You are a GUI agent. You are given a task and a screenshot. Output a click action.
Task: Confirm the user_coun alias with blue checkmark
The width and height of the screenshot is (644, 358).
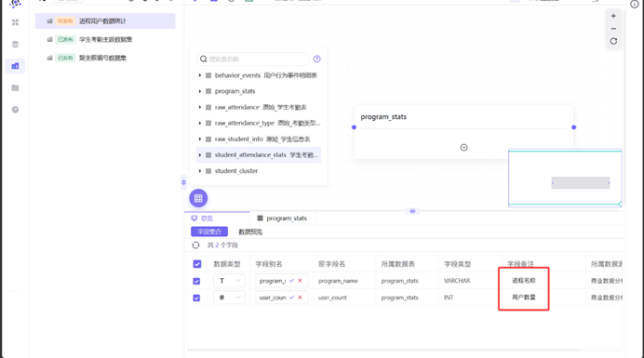(x=291, y=298)
